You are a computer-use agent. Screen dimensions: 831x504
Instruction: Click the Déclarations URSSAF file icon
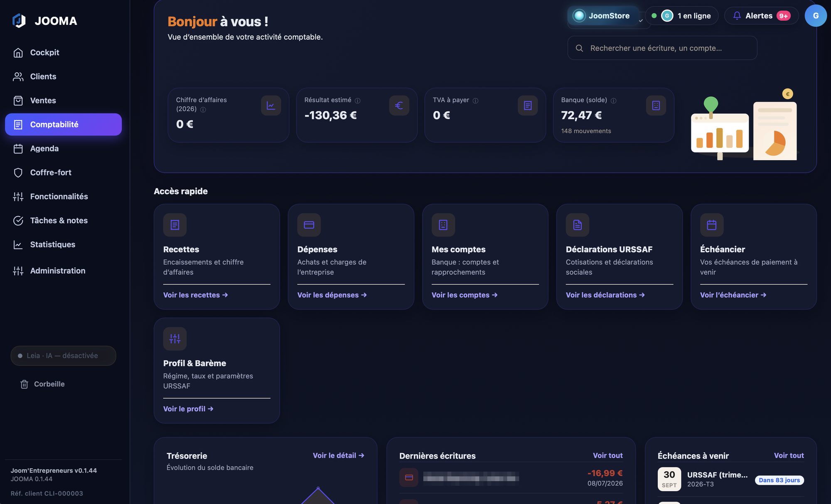[578, 225]
